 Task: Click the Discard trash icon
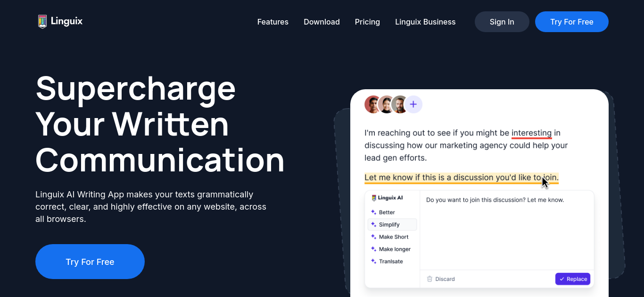coord(429,279)
